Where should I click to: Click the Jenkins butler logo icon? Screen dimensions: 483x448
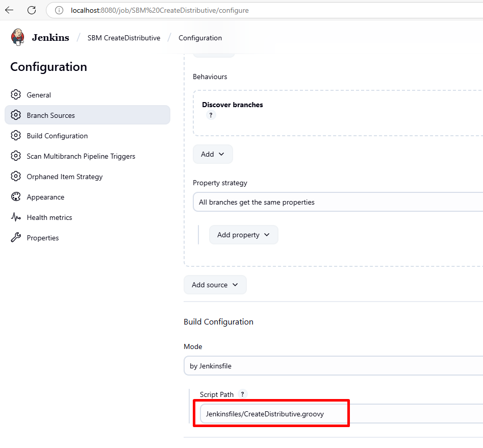tap(18, 37)
